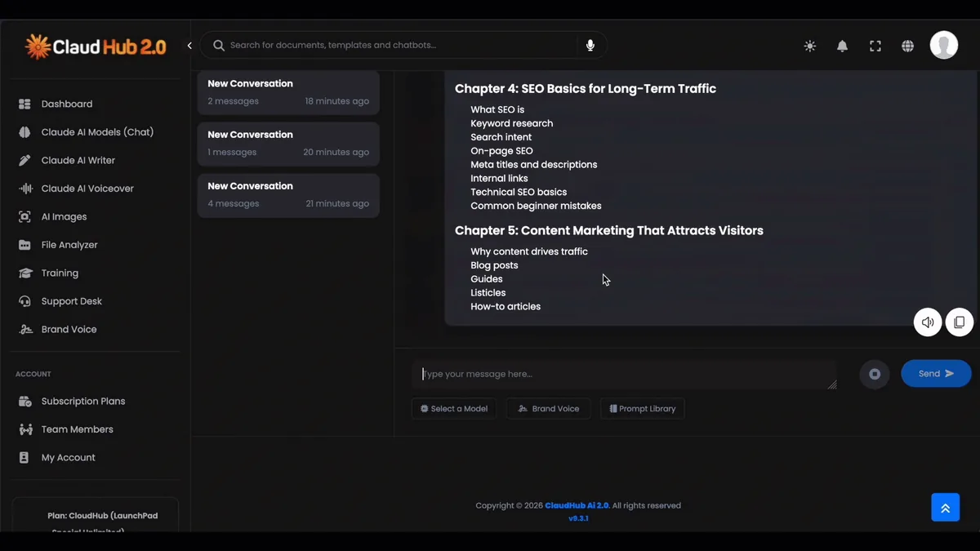Viewport: 980px width, 551px height.
Task: Click the scroll-to-top arrow button
Action: tap(945, 508)
